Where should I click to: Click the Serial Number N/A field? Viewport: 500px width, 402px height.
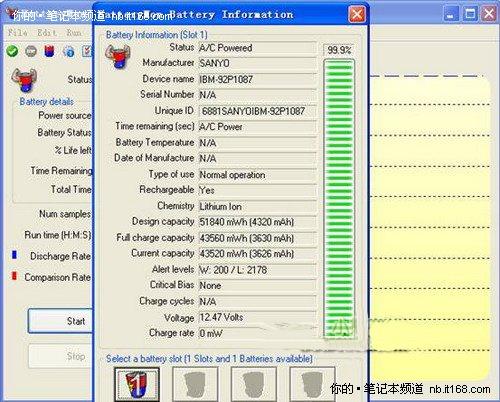coord(257,95)
